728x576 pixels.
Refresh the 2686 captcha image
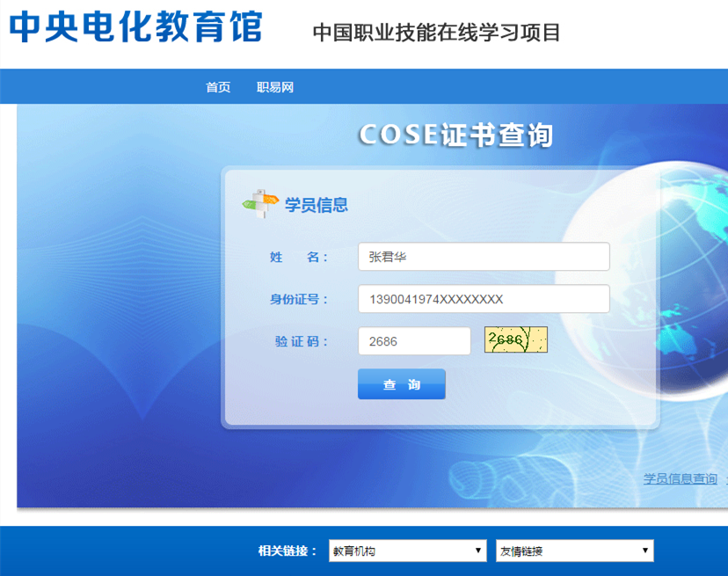516,339
